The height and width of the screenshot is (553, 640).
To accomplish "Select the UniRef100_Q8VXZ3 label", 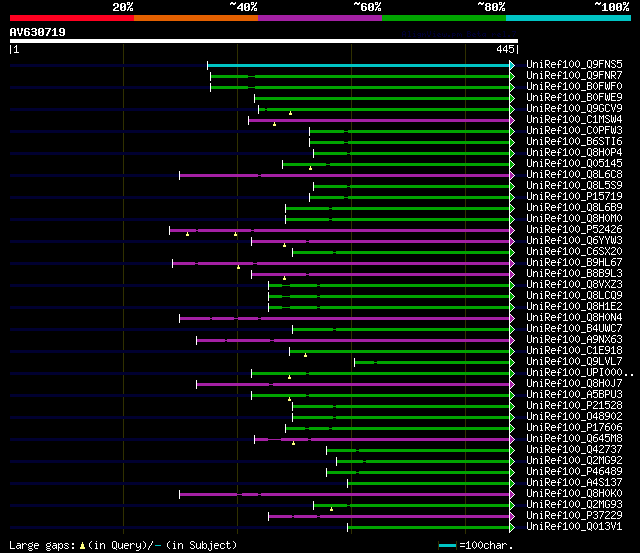I will (x=574, y=284).
